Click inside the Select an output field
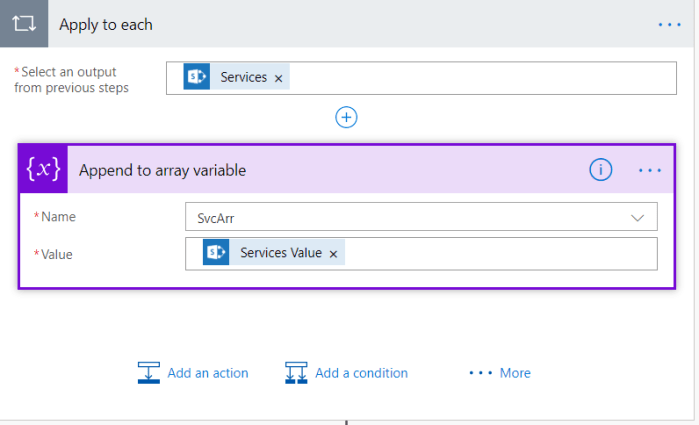The image size is (699, 425). click(480, 78)
